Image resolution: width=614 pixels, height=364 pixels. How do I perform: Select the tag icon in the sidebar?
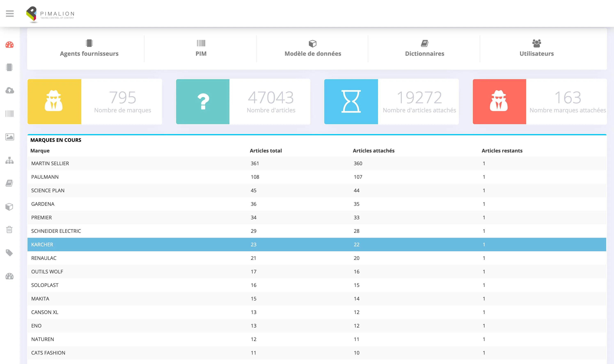(9, 253)
